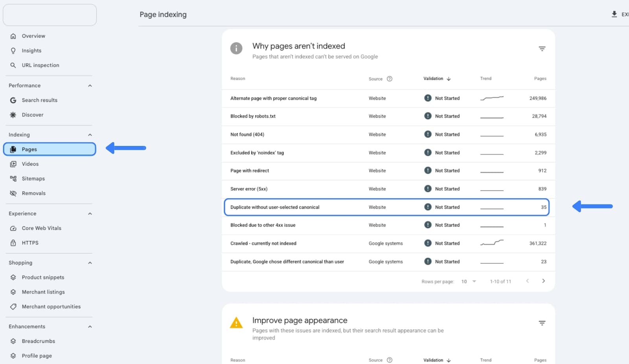Click the 361,322 pages count
This screenshot has height=364, width=629.
[x=538, y=244]
